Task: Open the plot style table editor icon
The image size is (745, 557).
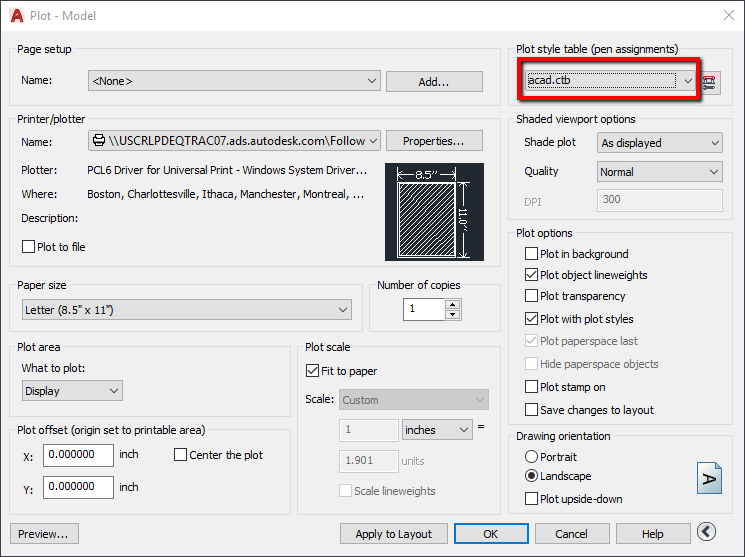Action: 709,82
